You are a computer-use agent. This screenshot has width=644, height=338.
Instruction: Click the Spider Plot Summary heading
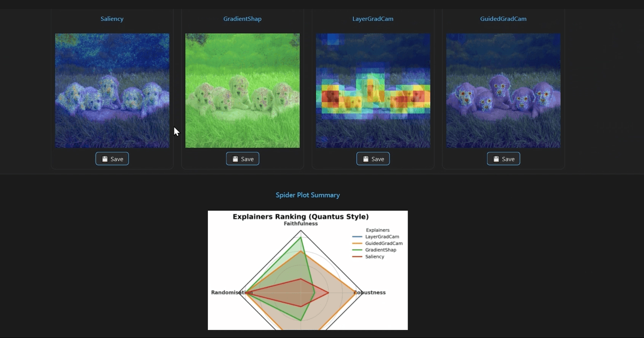[x=308, y=195]
